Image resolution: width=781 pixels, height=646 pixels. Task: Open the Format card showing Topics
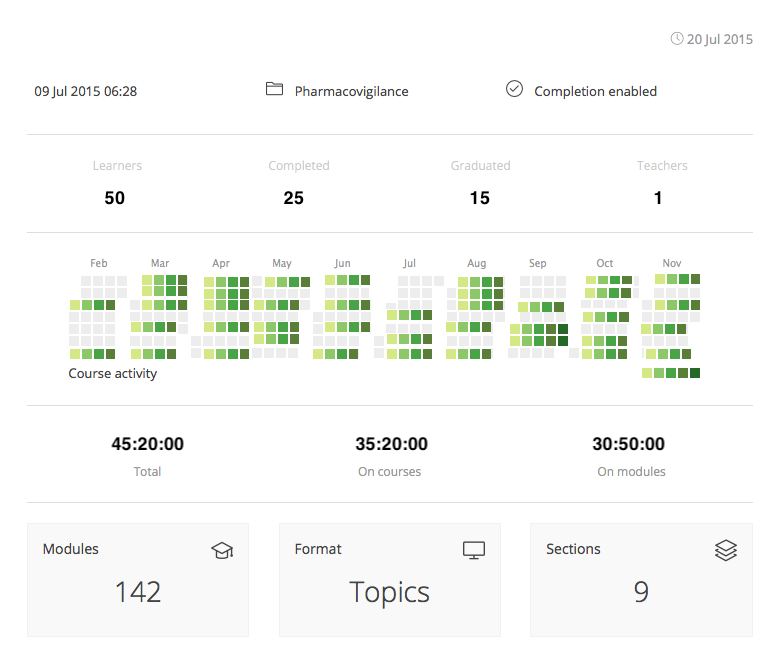point(390,580)
